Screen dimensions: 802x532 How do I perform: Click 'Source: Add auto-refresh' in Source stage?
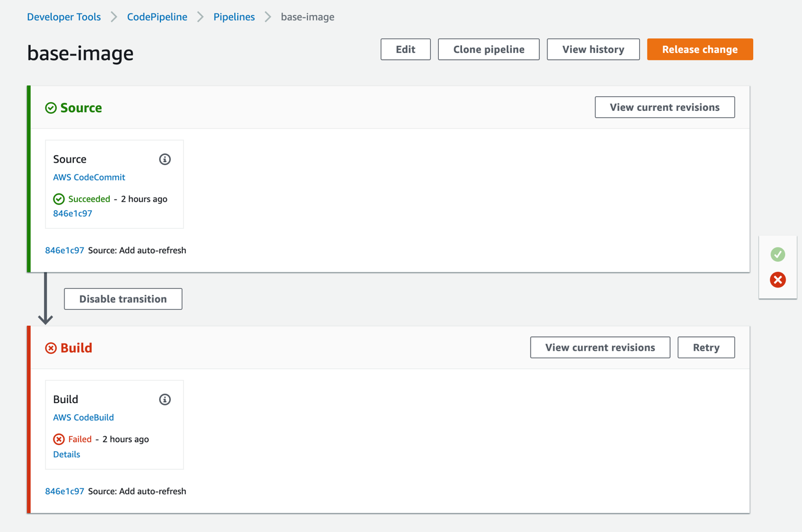(137, 250)
